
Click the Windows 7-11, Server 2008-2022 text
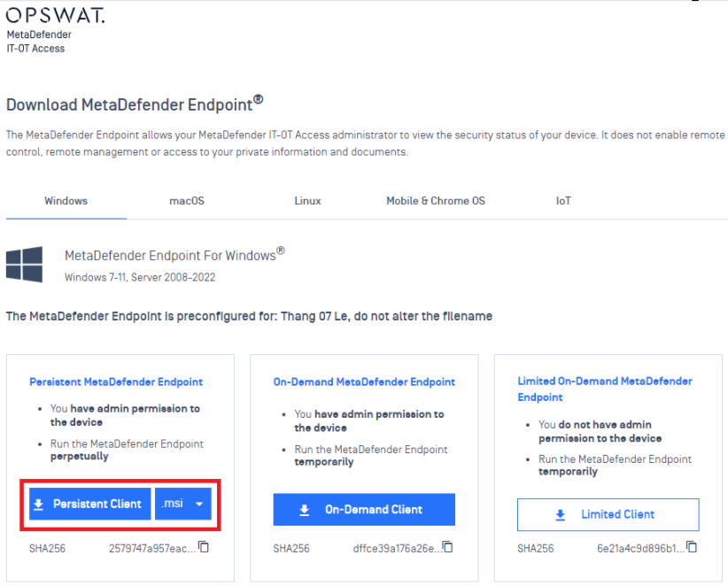140,277
